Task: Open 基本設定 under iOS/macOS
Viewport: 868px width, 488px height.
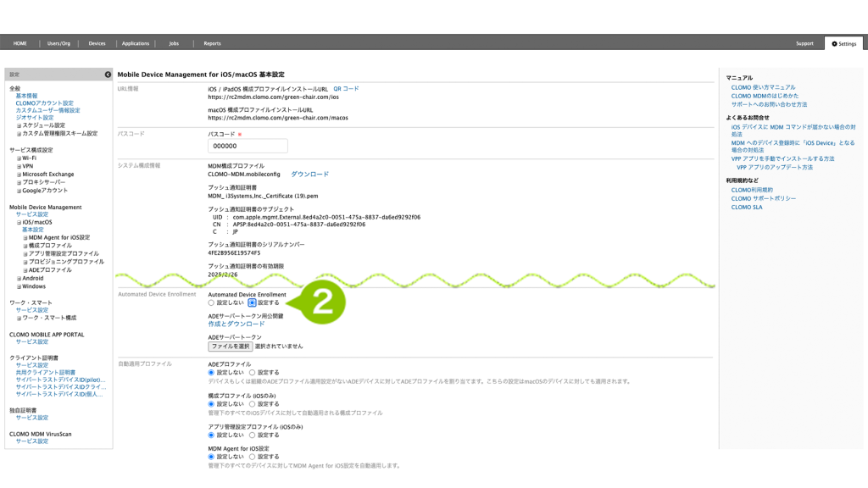Action: coord(33,230)
